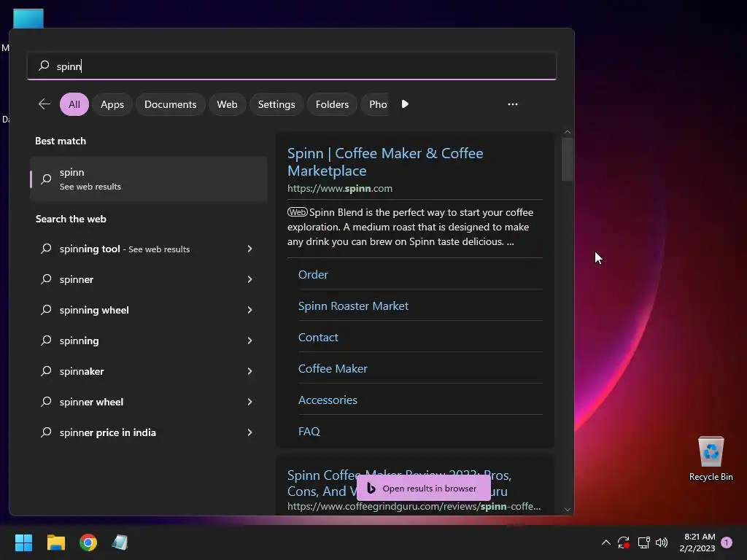Switch to the Settings filter tab

[x=276, y=104]
